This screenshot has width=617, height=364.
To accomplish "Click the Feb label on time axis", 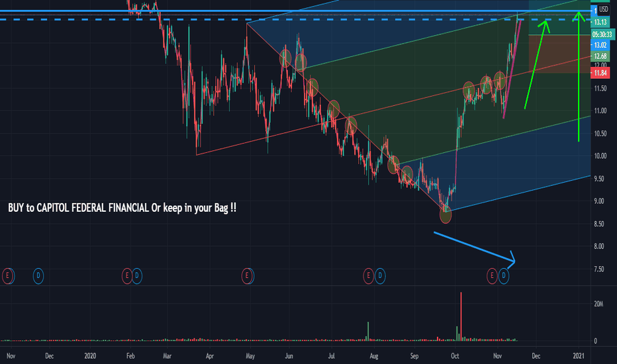I will pyautogui.click(x=130, y=356).
